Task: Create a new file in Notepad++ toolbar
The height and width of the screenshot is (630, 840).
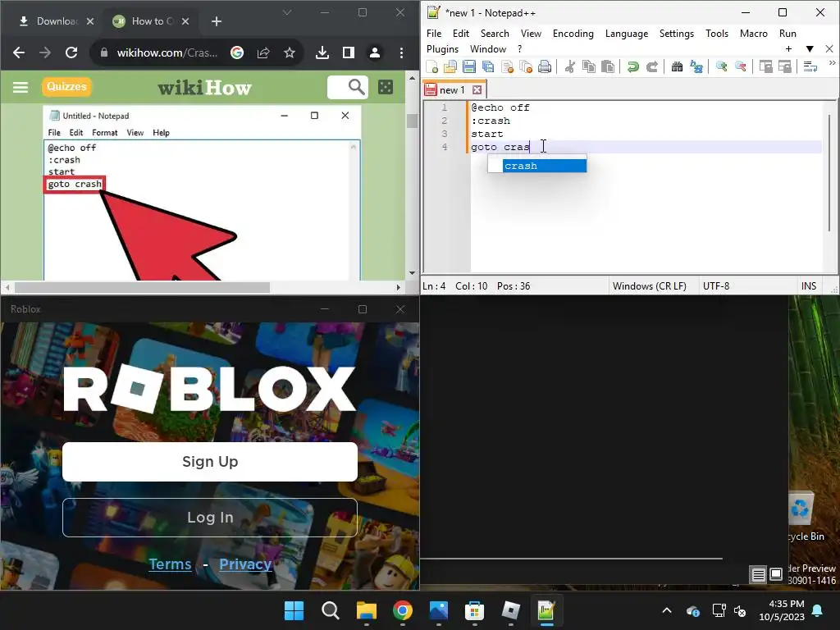Action: (x=432, y=67)
